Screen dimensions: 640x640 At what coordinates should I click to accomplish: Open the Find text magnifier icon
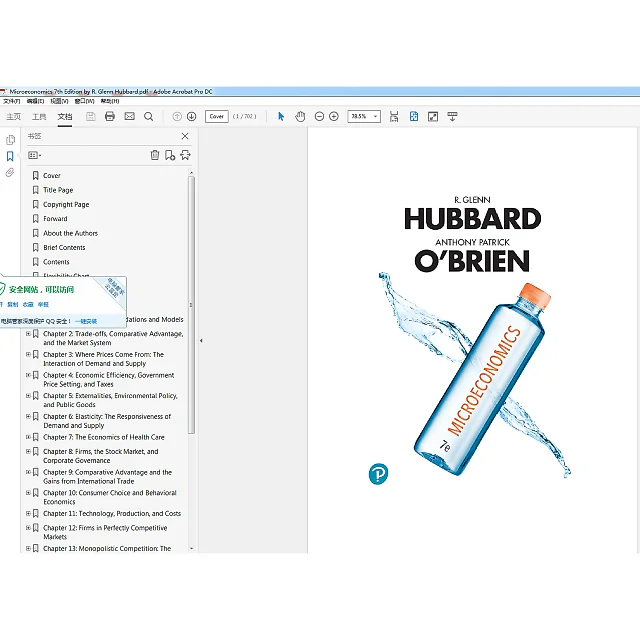149,117
